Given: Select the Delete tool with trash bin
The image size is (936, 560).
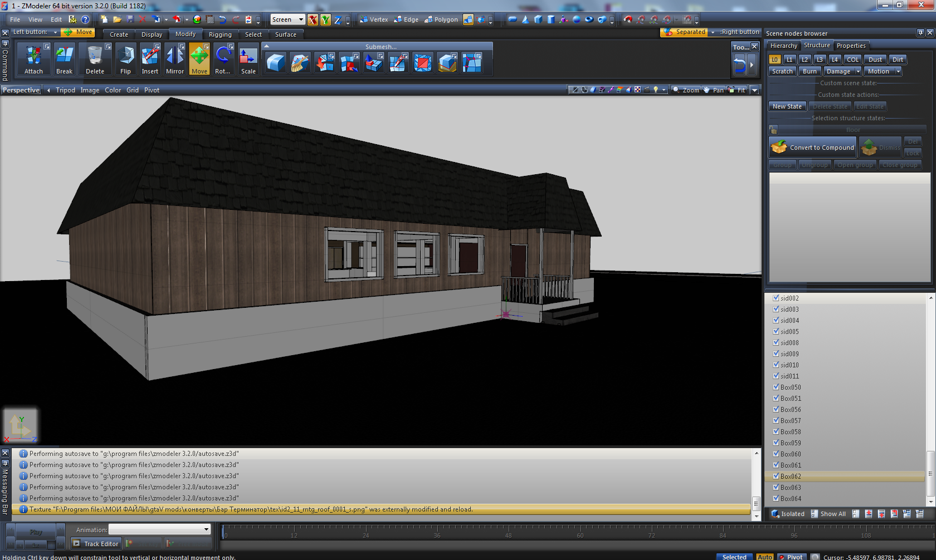Looking at the screenshot, I should pos(95,59).
